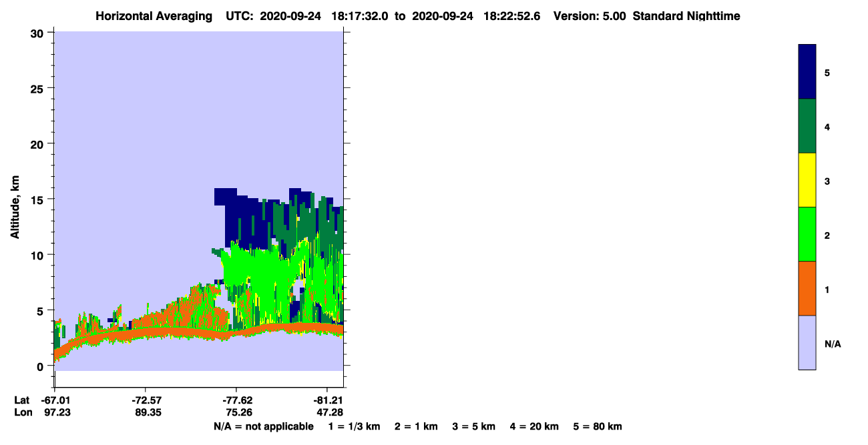Click the legend text 'N/A = not applicable'
This screenshot has height=445, width=868.
(x=263, y=426)
